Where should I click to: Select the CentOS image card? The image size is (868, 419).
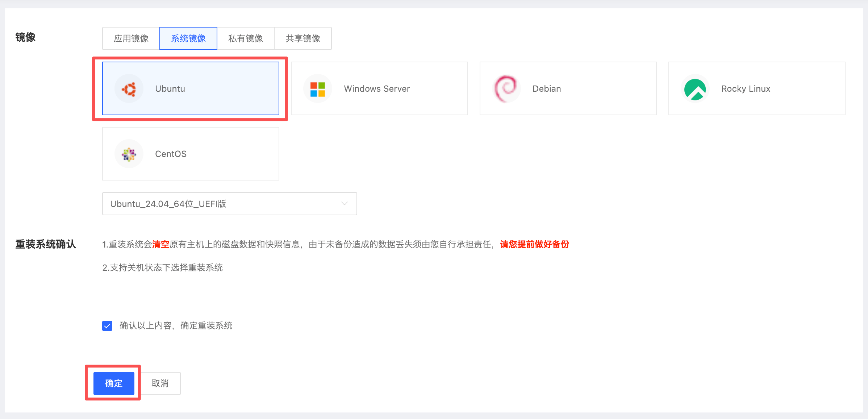(190, 153)
